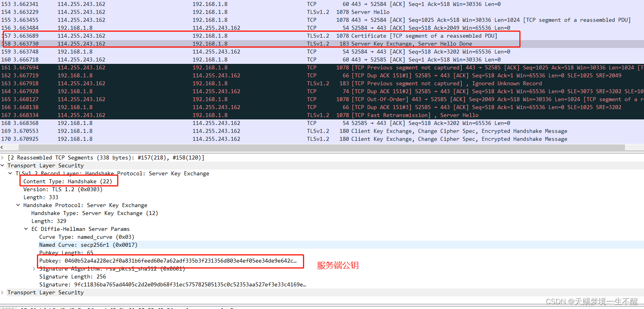Select packet 153 ACK row

(322, 4)
